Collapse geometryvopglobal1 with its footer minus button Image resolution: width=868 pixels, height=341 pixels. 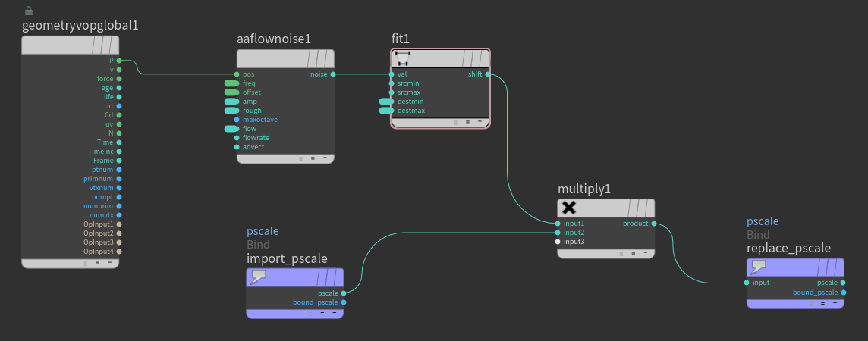(x=110, y=262)
